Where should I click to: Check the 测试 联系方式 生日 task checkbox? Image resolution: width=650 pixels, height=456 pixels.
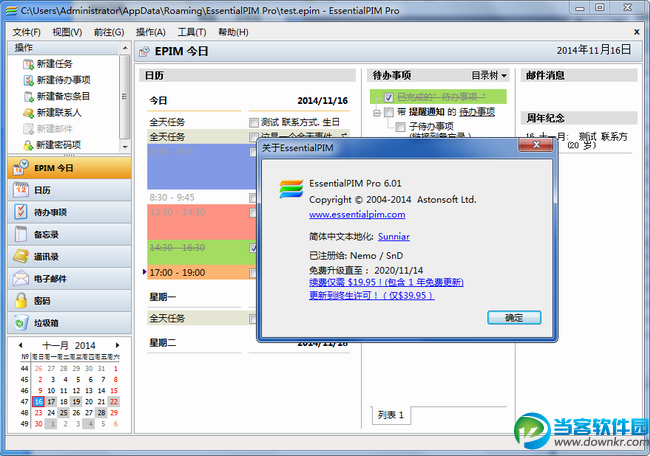254,122
